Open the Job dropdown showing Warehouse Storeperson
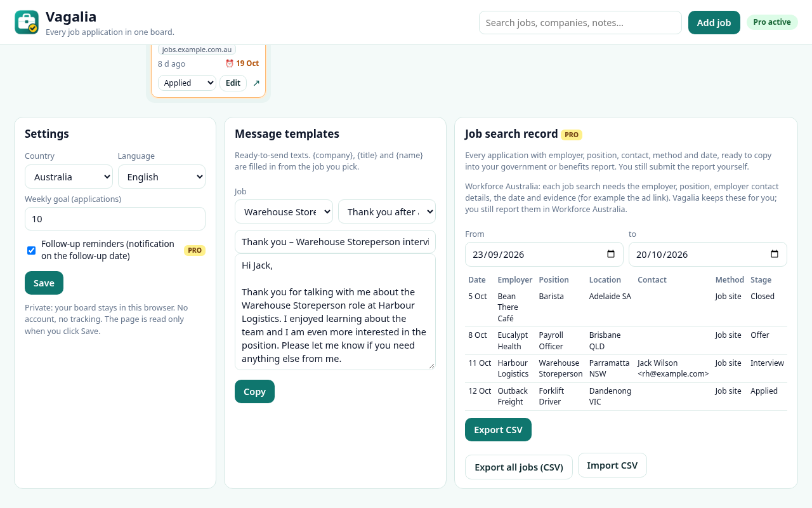The height and width of the screenshot is (508, 812). click(284, 211)
